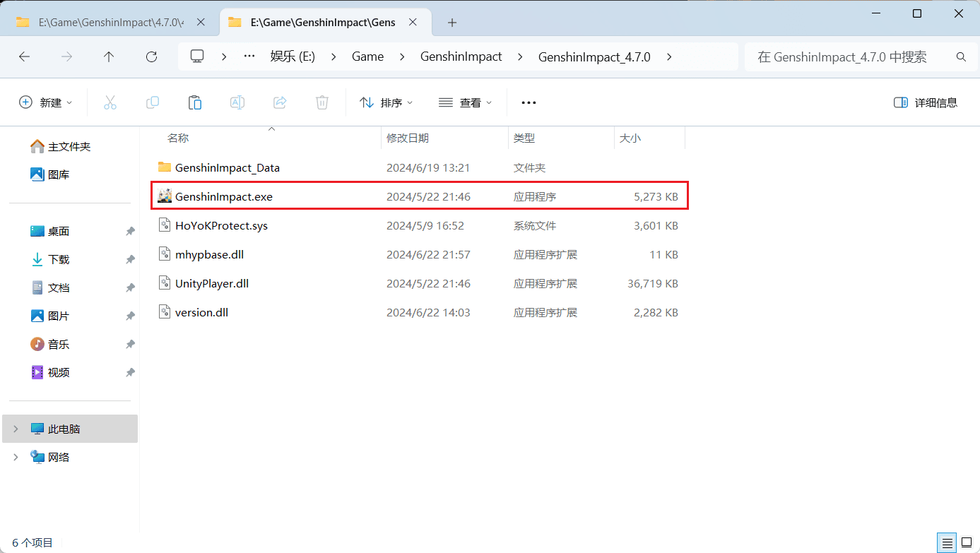Open the 查看 view dropdown
This screenshot has width=980, height=553.
pos(465,102)
